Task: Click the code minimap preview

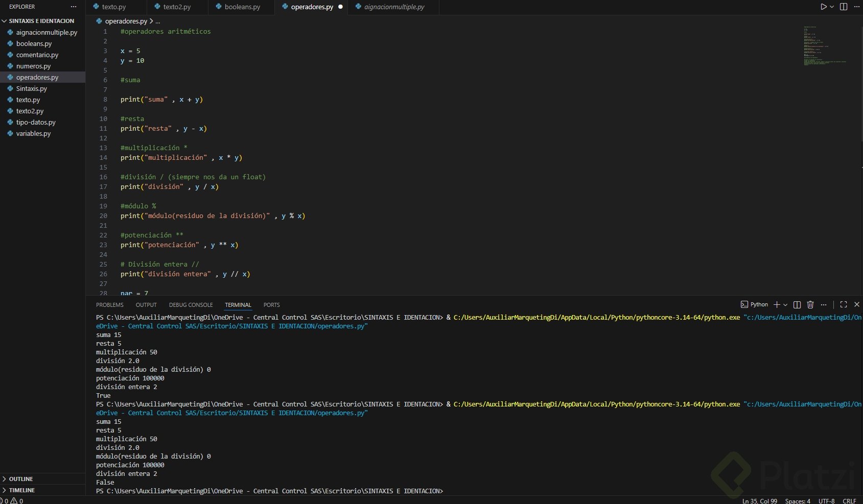Action: (x=825, y=46)
